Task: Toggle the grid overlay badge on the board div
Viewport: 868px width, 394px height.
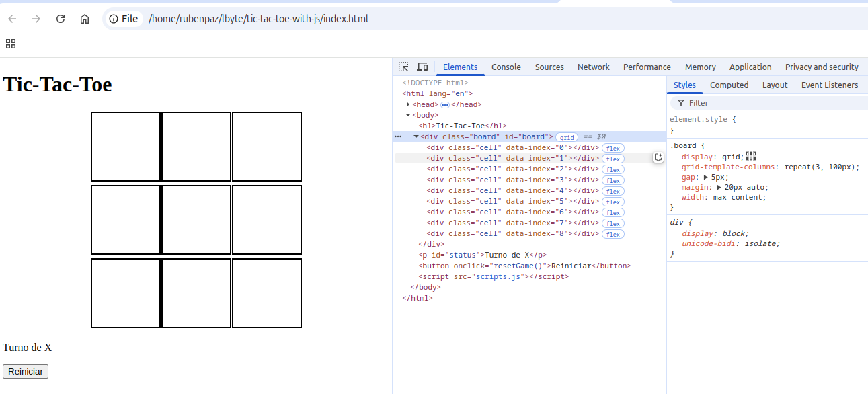Action: (x=567, y=137)
